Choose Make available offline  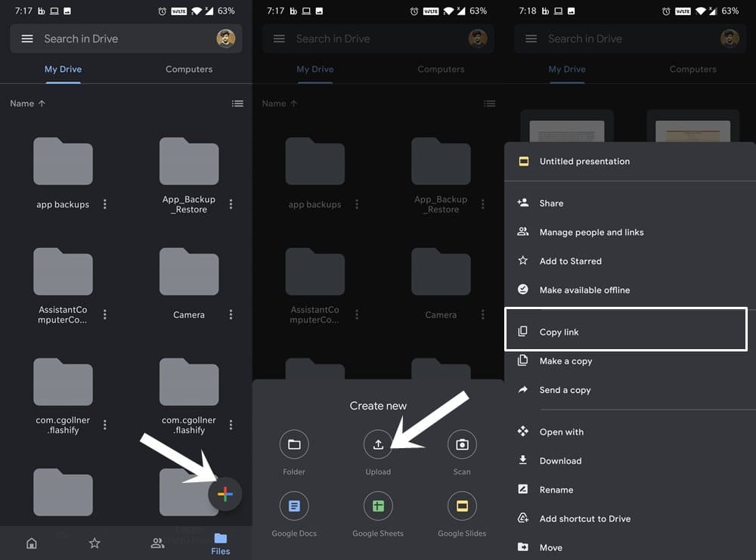(x=630, y=290)
